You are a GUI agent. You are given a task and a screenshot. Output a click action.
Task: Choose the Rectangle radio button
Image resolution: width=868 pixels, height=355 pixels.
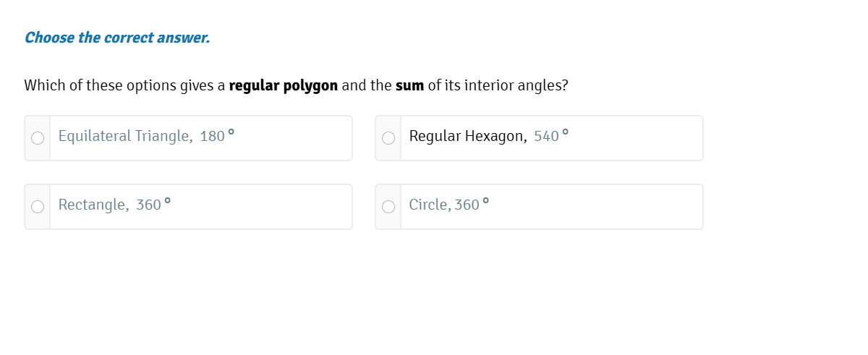38,207
